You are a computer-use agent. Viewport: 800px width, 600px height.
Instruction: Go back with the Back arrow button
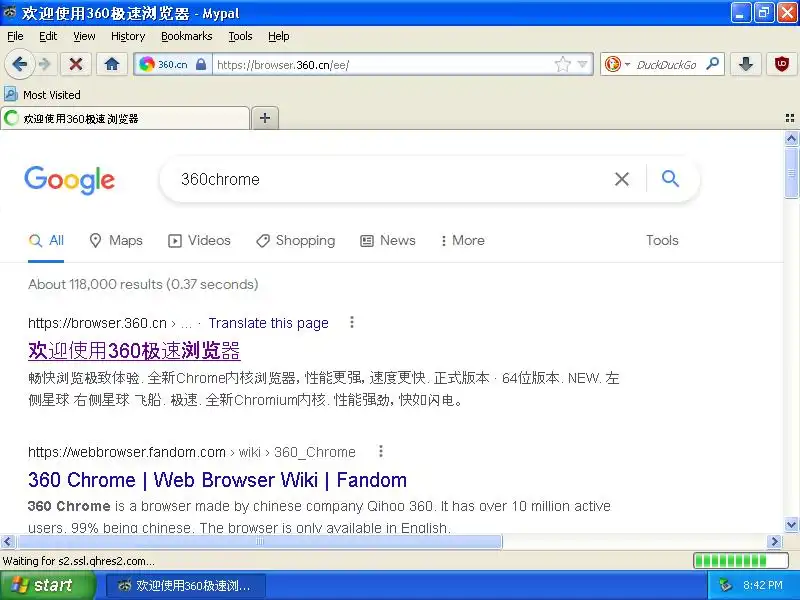(19, 64)
